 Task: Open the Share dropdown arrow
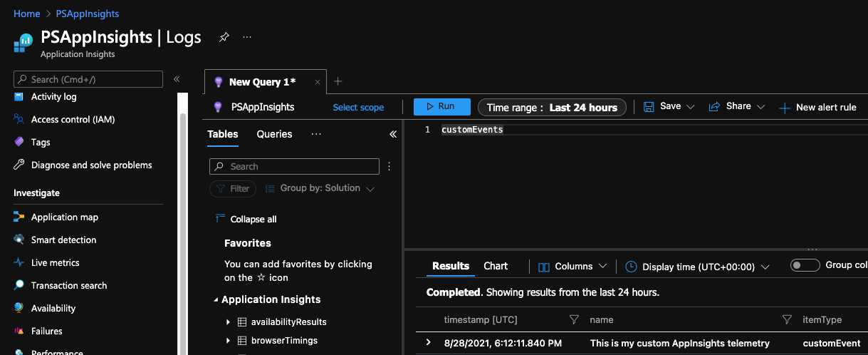pyautogui.click(x=760, y=107)
